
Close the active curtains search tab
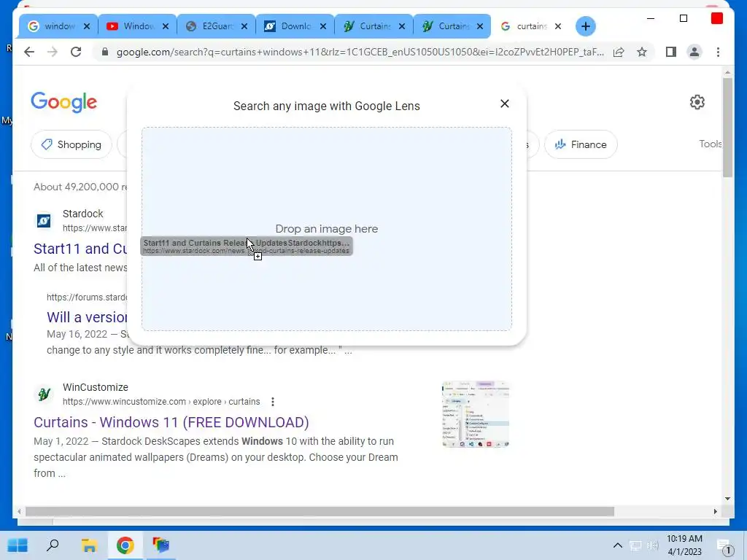pyautogui.click(x=558, y=26)
